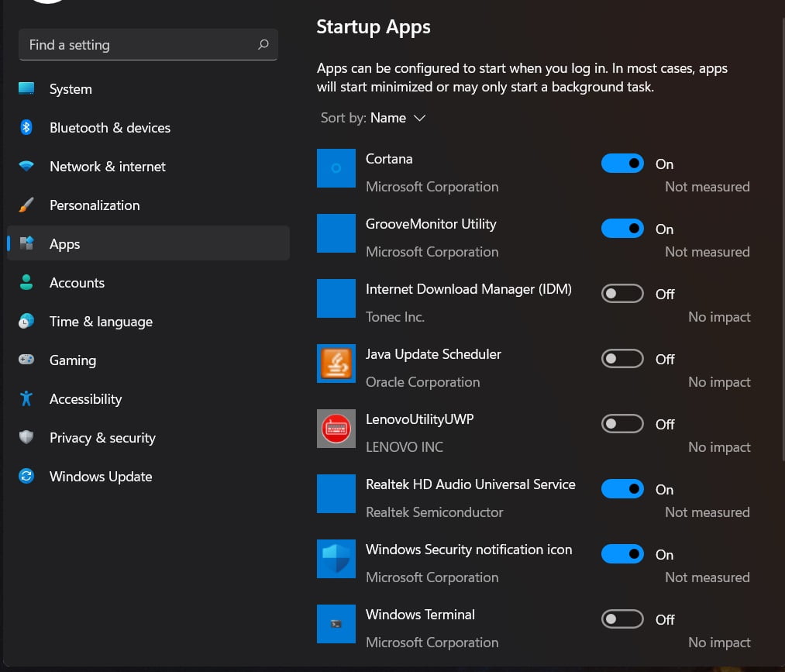Click the Find a setting search box
The width and height of the screenshot is (785, 672).
click(x=148, y=44)
